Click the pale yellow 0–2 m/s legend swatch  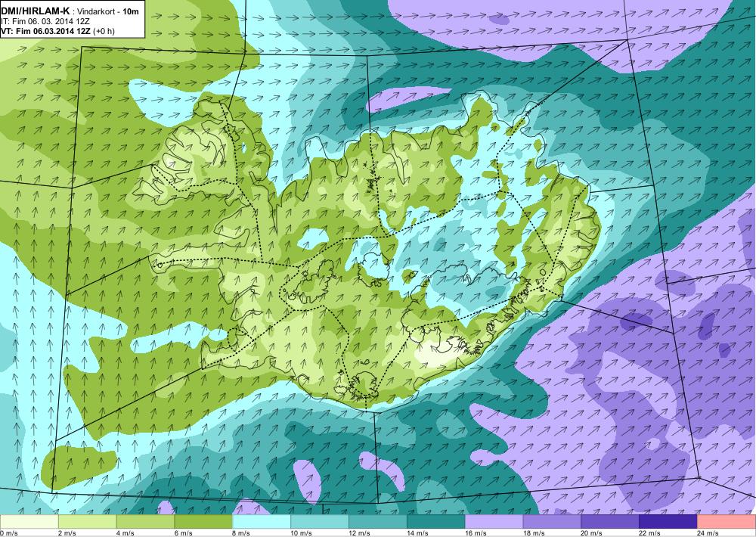click(x=29, y=522)
